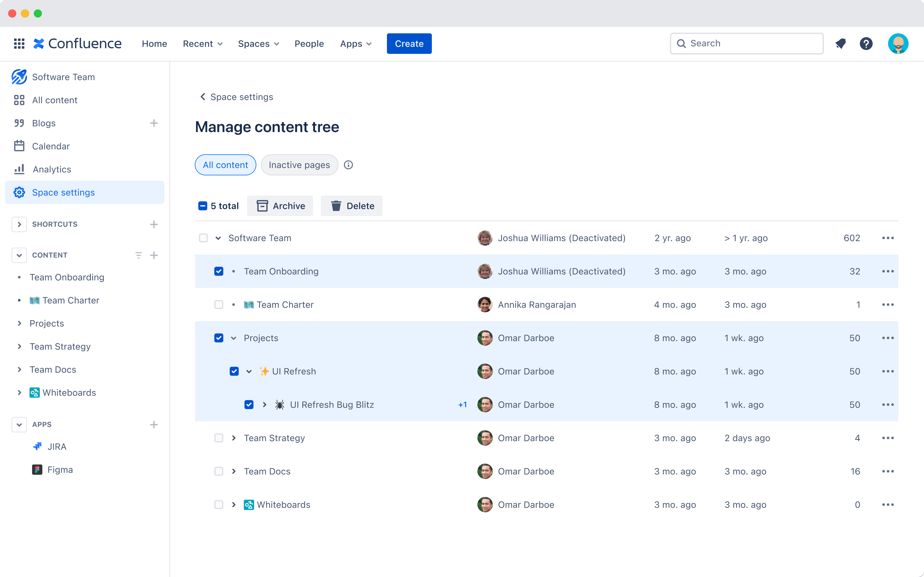The width and height of the screenshot is (924, 577).
Task: Open the JIRA app in the sidebar
Action: tap(56, 446)
